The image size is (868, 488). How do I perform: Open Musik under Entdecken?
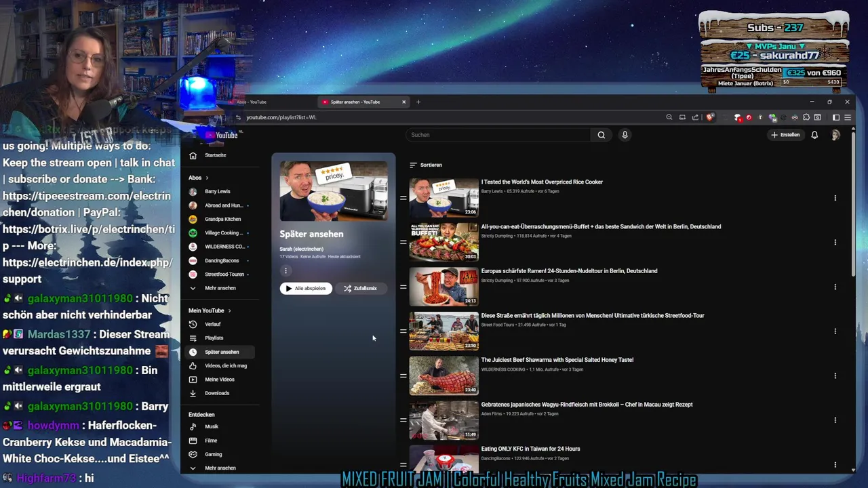[220, 426]
